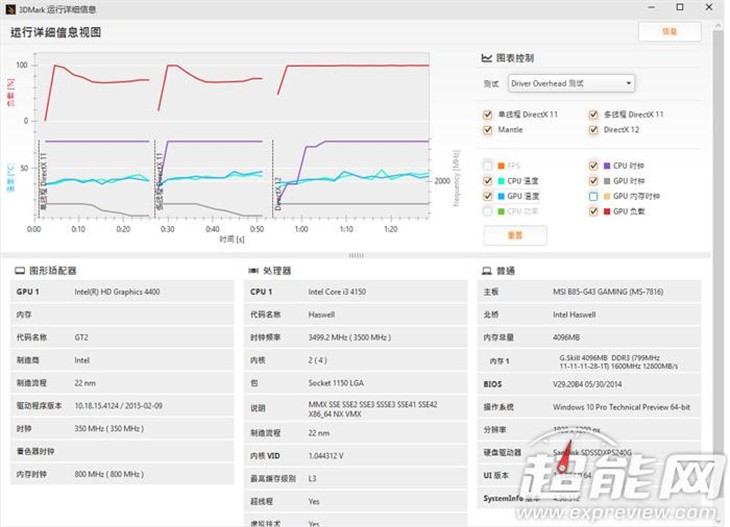Click the tan GPU 内存时钟 color swatch

(x=607, y=196)
